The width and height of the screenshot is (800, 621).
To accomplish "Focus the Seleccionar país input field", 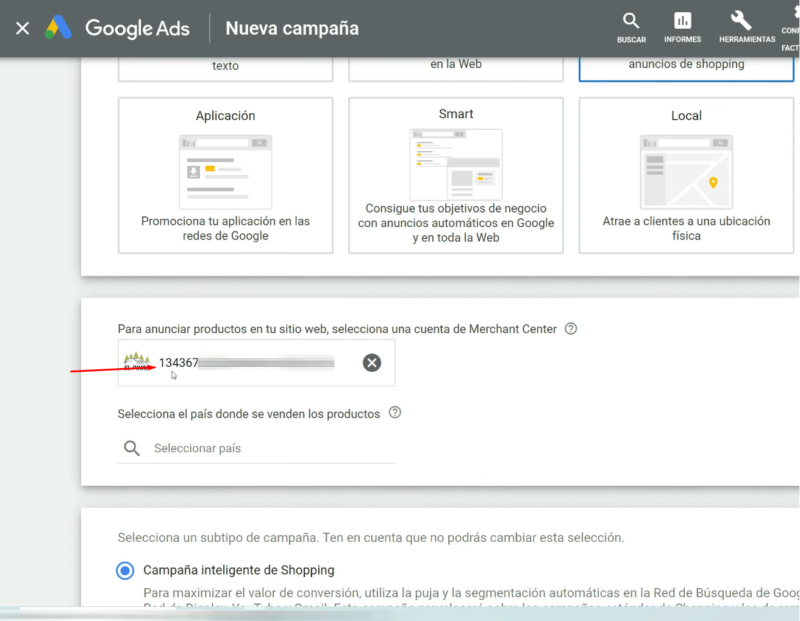I will pyautogui.click(x=256, y=448).
